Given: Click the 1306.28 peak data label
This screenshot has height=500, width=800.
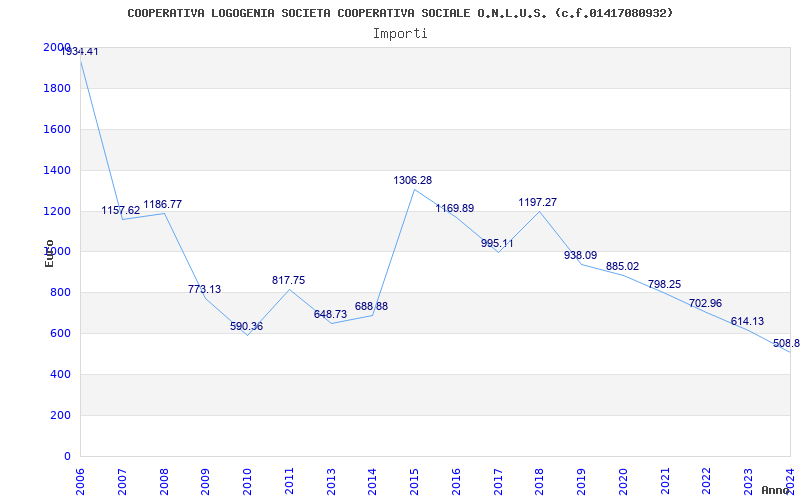Looking at the screenshot, I should [x=412, y=180].
